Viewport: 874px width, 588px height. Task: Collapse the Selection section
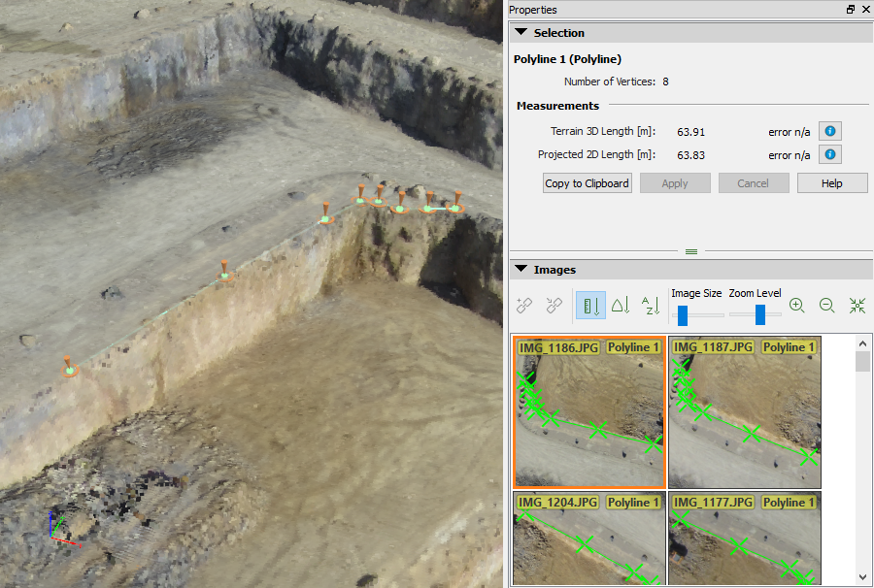tap(521, 32)
